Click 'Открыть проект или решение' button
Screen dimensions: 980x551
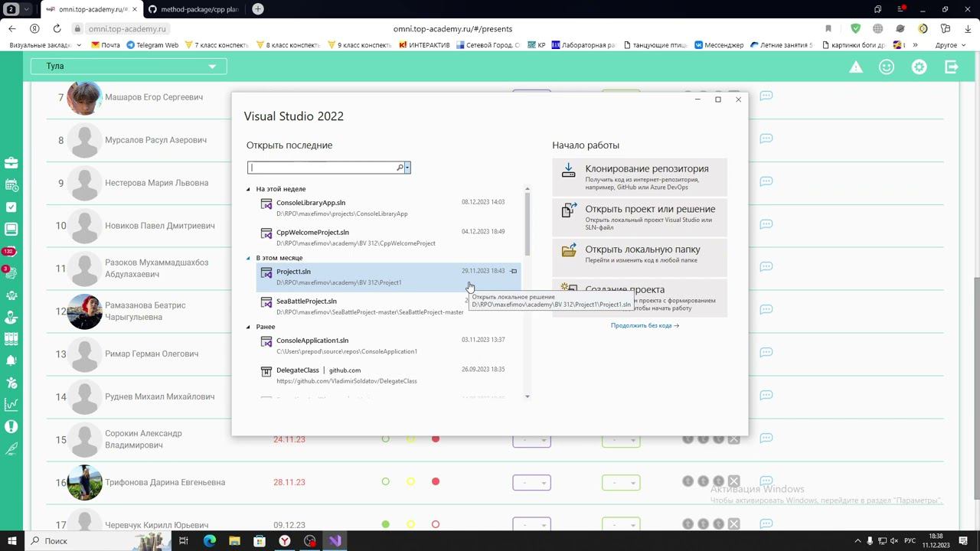click(639, 217)
